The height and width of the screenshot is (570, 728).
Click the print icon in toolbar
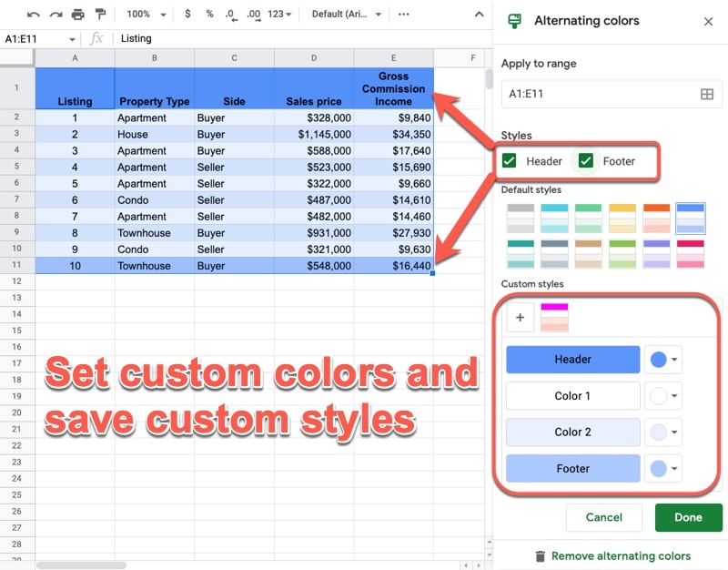click(78, 15)
